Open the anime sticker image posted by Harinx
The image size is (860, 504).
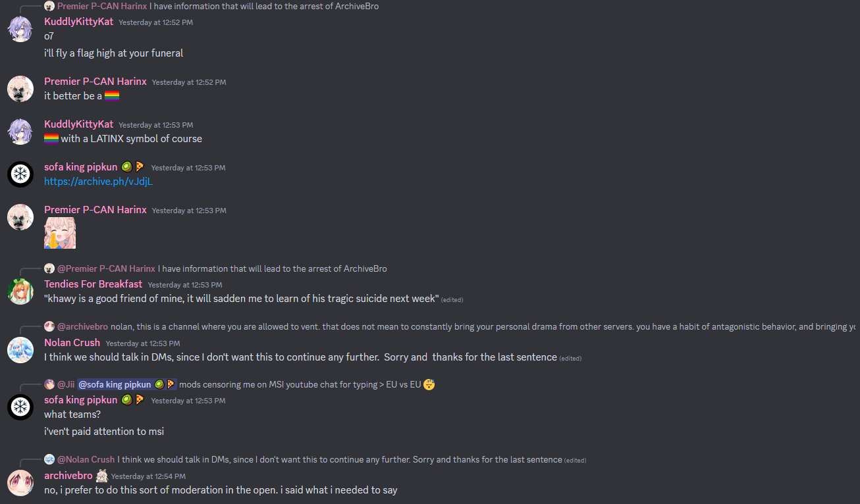[60, 233]
